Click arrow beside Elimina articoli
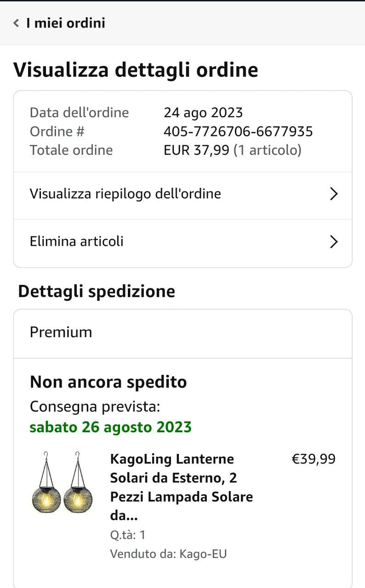 click(334, 242)
